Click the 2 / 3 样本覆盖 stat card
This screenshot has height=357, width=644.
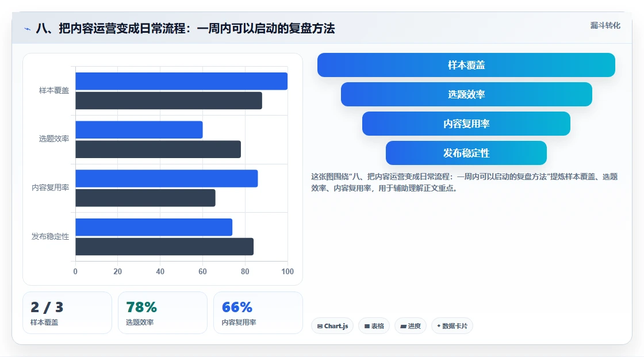[x=67, y=313]
